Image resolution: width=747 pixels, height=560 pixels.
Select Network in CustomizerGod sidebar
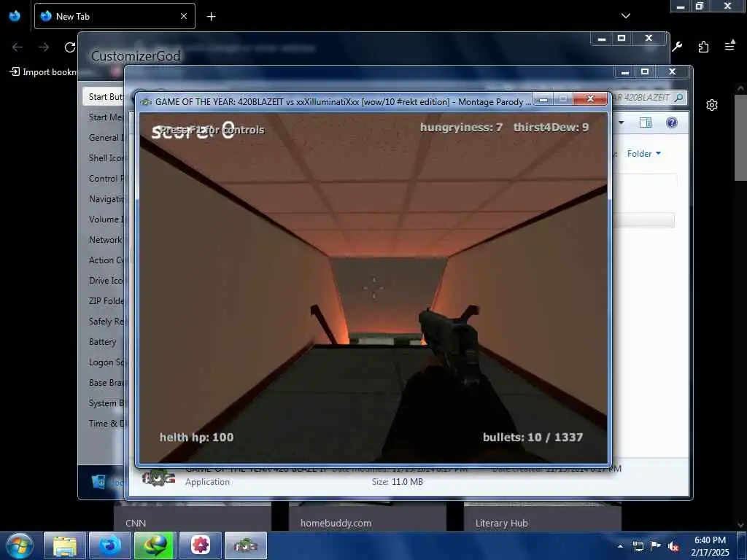click(x=106, y=240)
